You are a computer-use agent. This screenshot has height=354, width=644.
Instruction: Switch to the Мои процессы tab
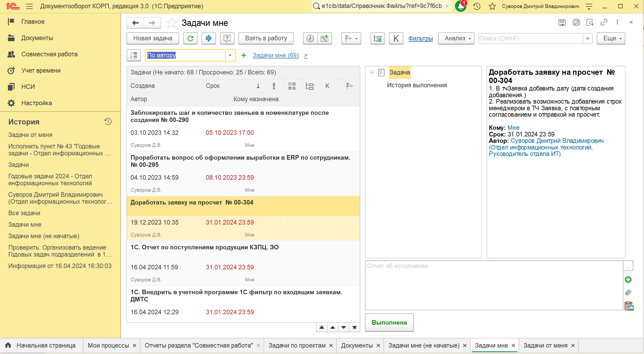tap(108, 345)
